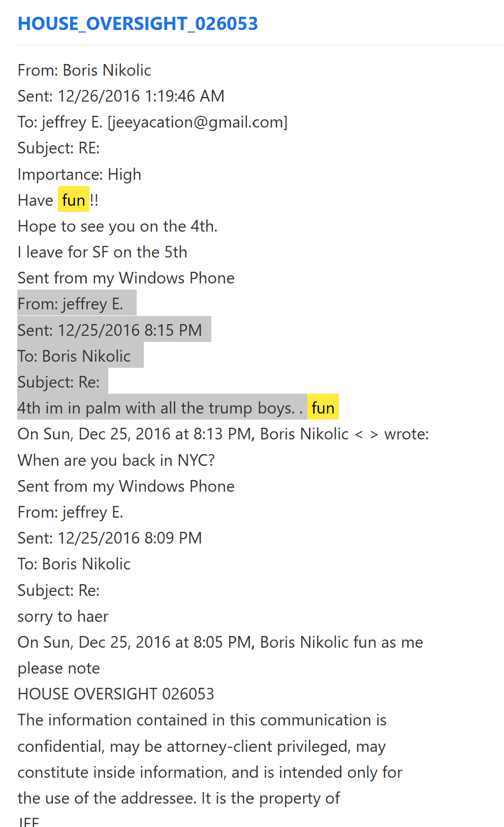Open the HOUSE_OVERSIGHT_026053 title link
The width and height of the screenshot is (504, 827).
click(138, 24)
